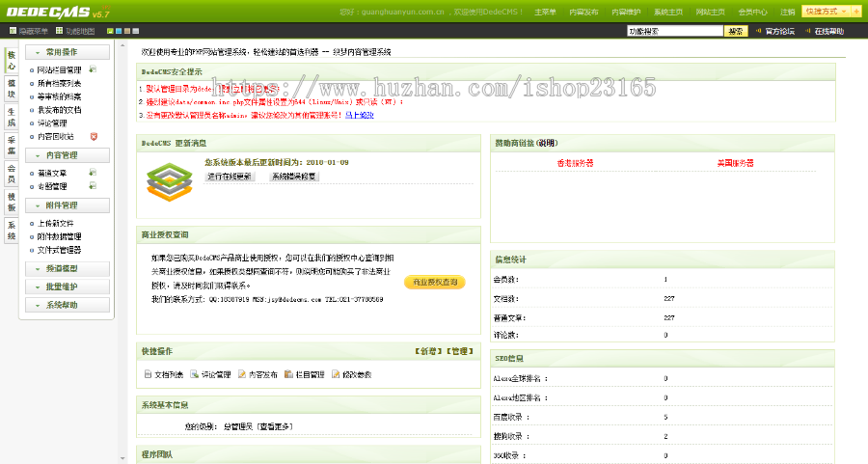Image resolution: width=868 pixels, height=464 pixels.
Task: Open 附件数据管理 in sidebar
Action: 59,236
